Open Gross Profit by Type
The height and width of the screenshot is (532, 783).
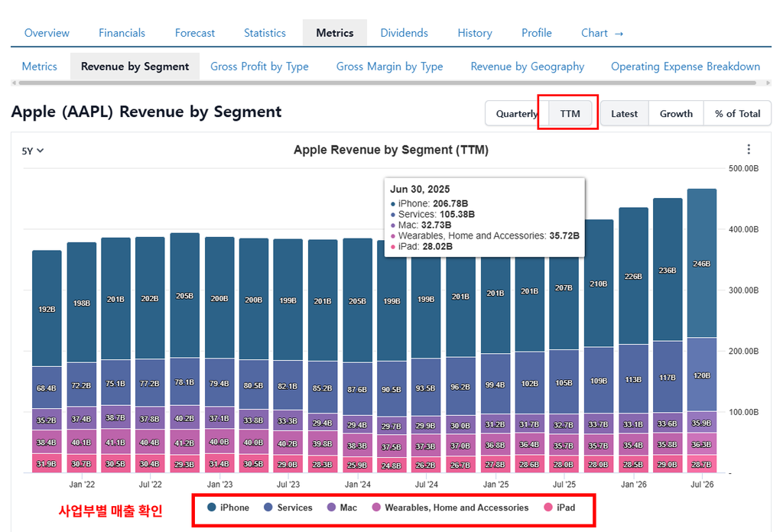pos(259,66)
